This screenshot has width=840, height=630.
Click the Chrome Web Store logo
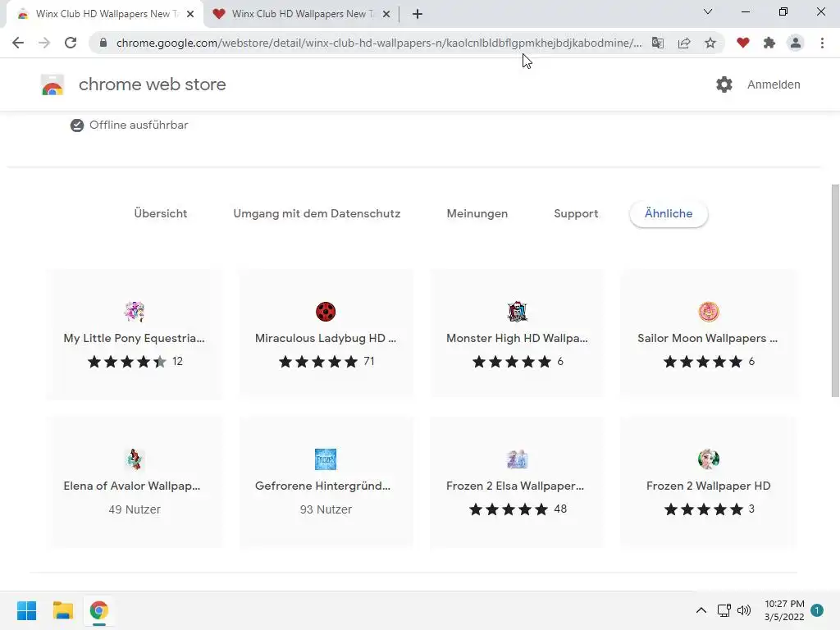pos(52,84)
